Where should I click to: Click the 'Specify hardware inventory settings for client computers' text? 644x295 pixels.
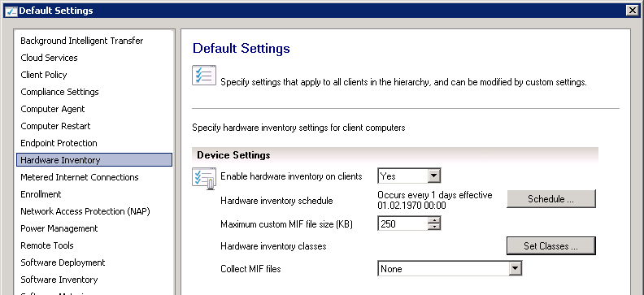(298, 128)
